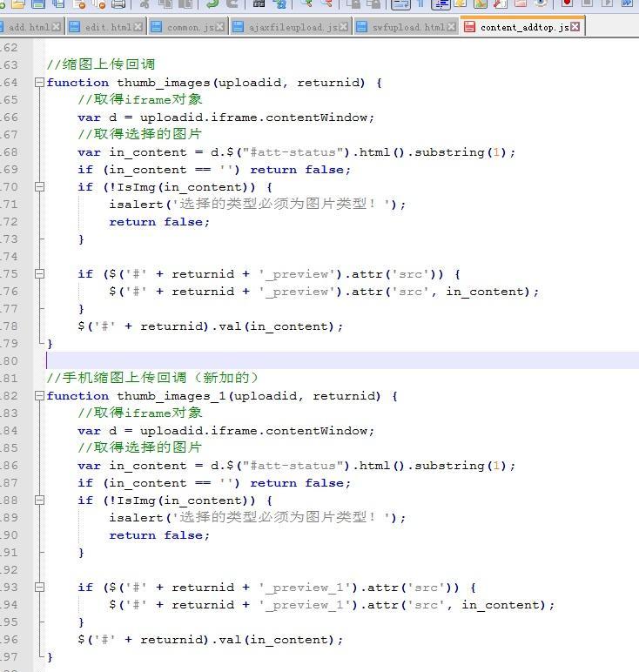Image resolution: width=639 pixels, height=672 pixels.
Task: Collapse the if block fold on line 93
Action: (39, 588)
